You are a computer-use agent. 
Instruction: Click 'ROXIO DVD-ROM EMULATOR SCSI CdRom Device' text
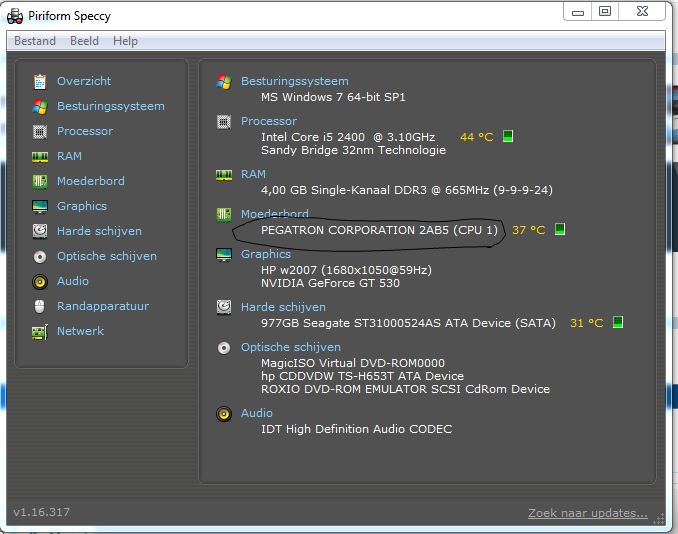click(x=405, y=389)
